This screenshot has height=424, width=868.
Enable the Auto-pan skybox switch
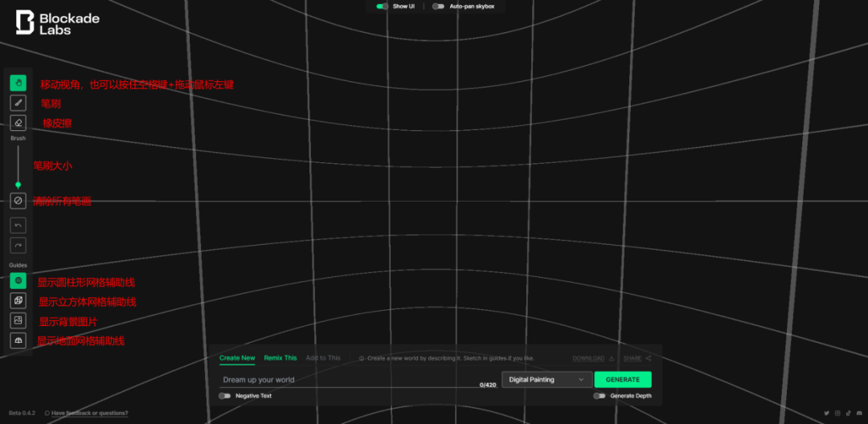pos(438,6)
